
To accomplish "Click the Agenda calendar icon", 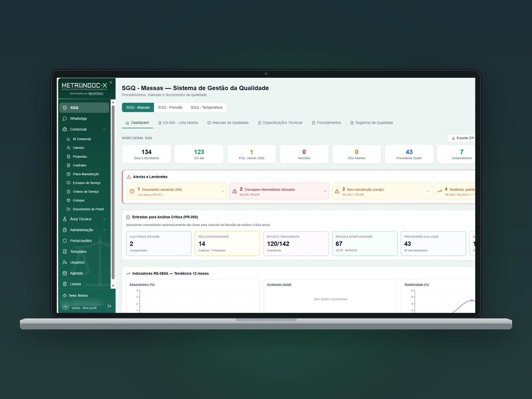I will pyautogui.click(x=65, y=273).
